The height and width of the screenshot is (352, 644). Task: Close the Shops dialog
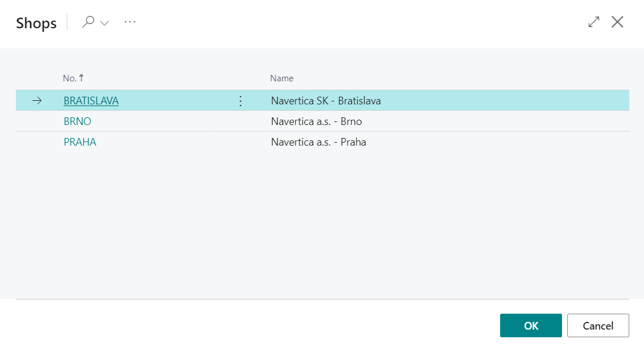pos(617,22)
